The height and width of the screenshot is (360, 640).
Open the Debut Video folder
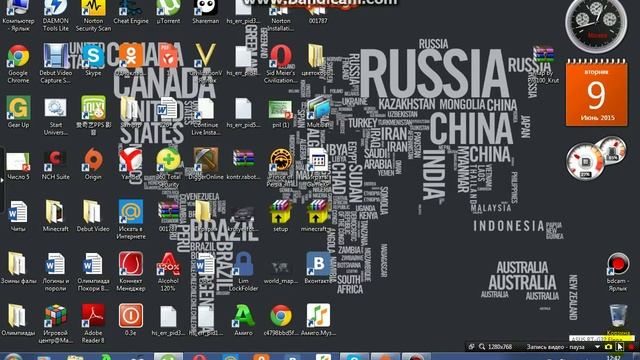93,216
